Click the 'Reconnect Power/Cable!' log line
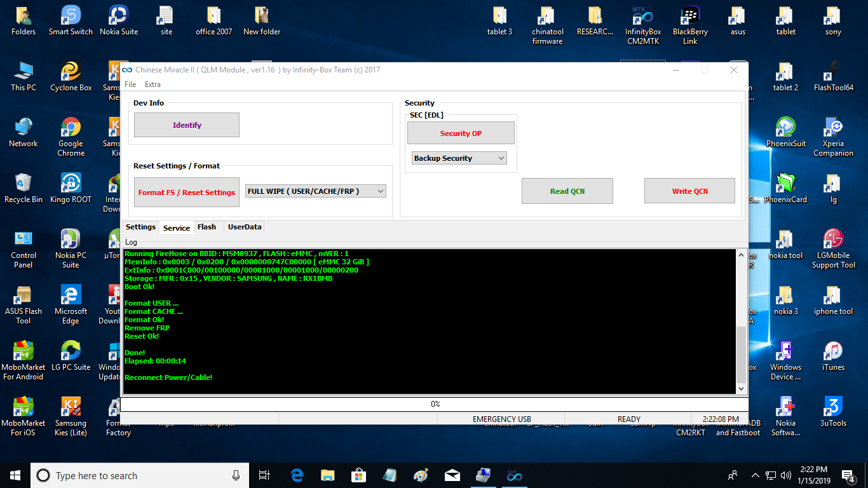 [x=168, y=377]
